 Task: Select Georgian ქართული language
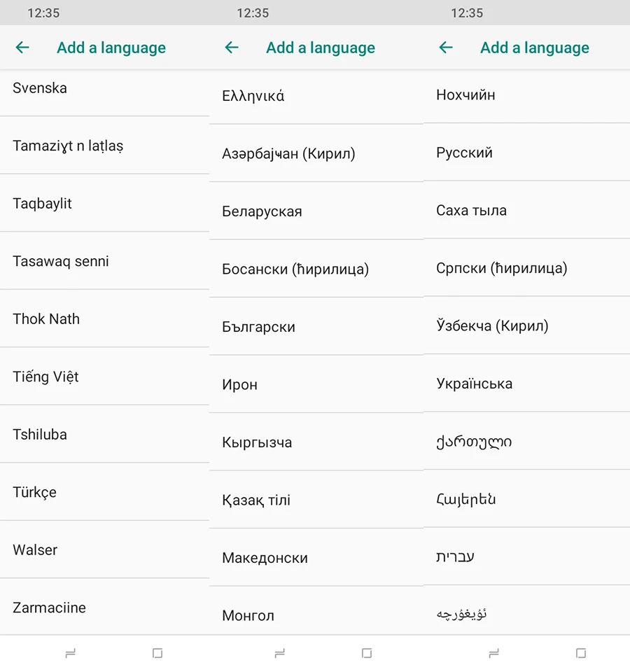tap(526, 442)
